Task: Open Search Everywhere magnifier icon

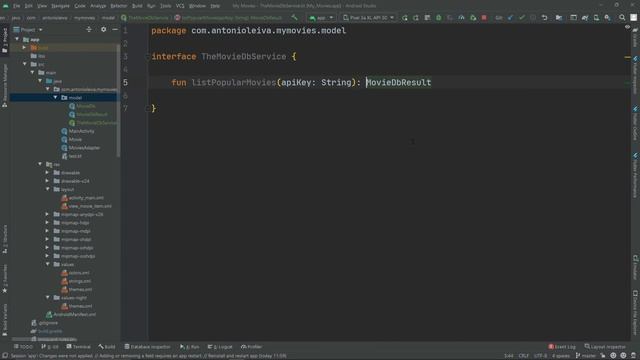Action: (x=622, y=18)
